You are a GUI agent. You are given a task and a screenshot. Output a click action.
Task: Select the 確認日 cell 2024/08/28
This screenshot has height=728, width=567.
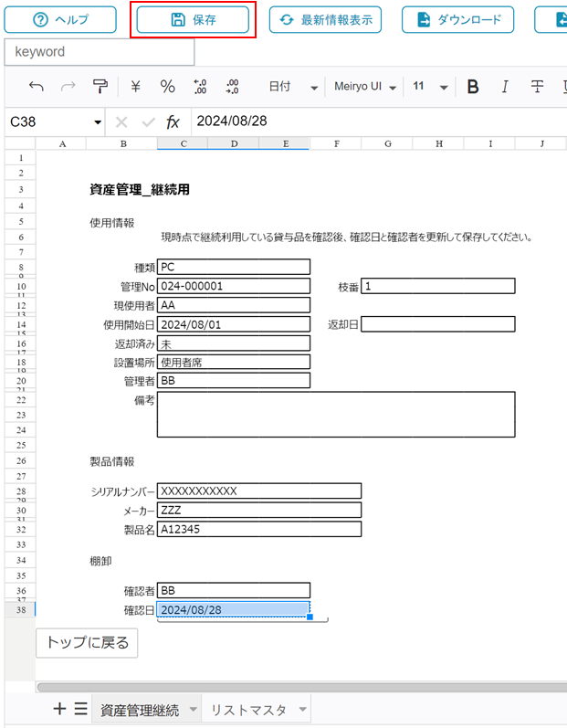pos(234,609)
